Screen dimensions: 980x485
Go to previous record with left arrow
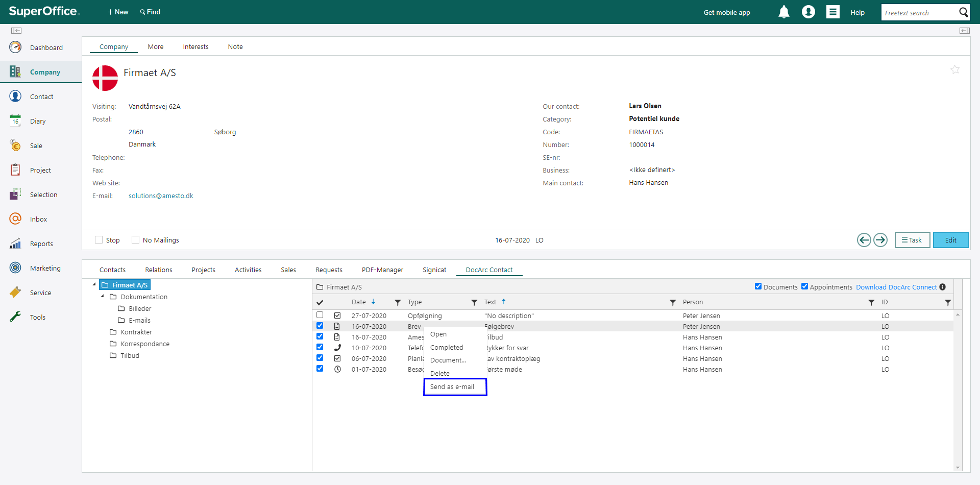coord(864,240)
